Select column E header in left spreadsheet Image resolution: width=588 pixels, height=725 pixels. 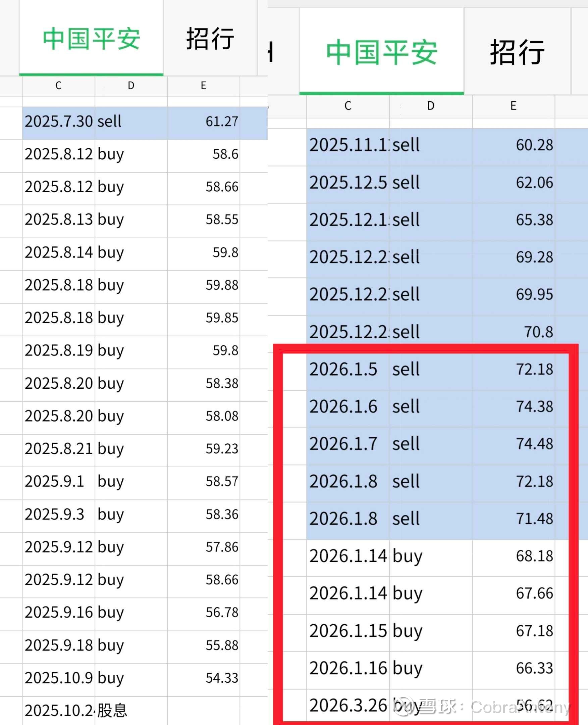pyautogui.click(x=204, y=86)
